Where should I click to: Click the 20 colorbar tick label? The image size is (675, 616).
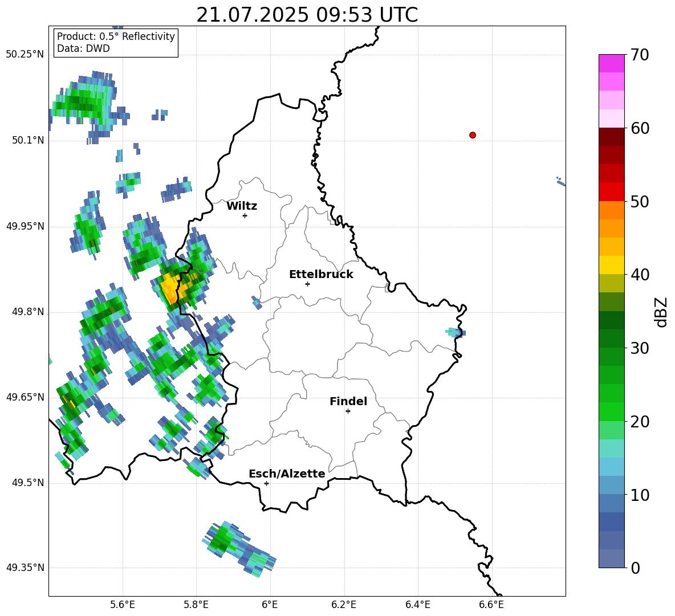click(x=640, y=422)
